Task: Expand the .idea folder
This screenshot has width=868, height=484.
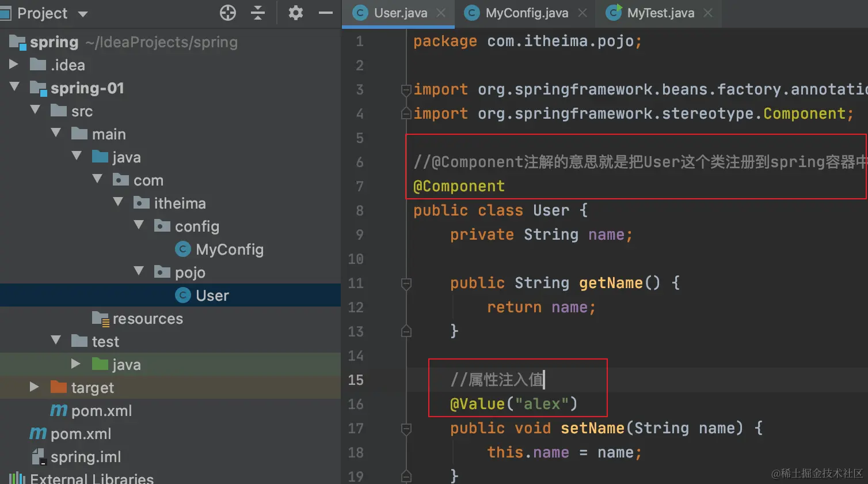Action: (x=14, y=65)
